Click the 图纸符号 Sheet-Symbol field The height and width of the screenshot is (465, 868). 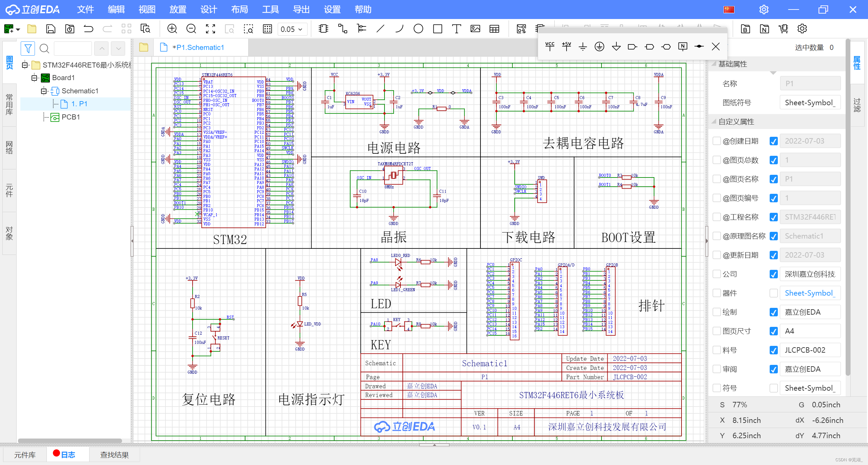(810, 103)
